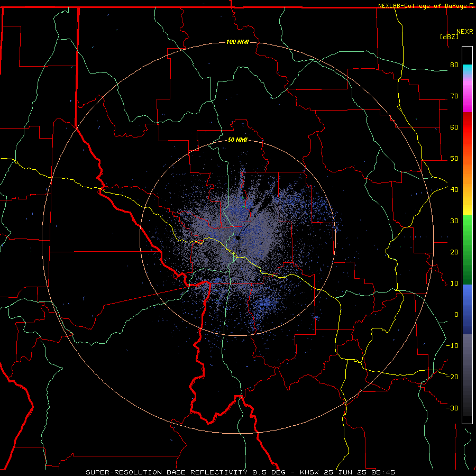Click the 60 value on dBZ scale
The image size is (476, 476).
coord(454,127)
